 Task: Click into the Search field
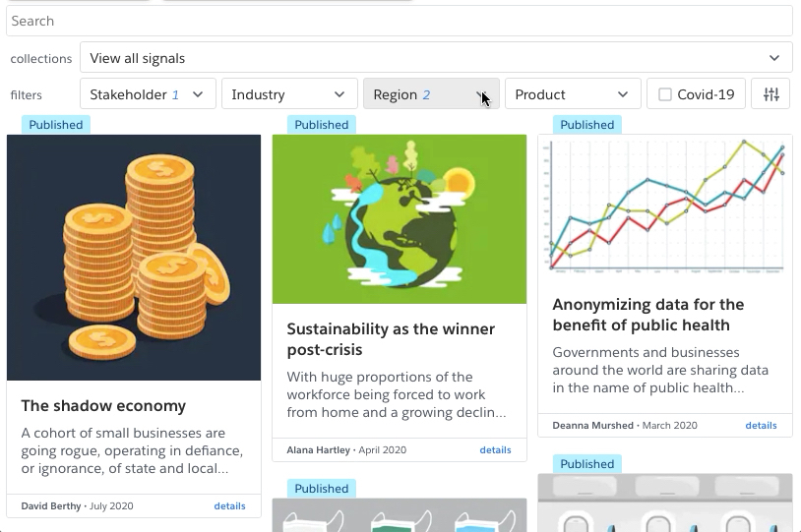click(399, 21)
